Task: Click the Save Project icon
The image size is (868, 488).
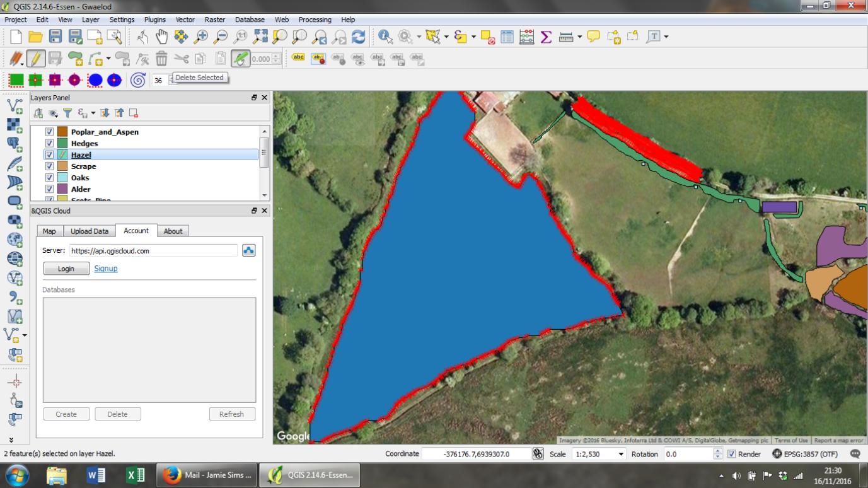Action: tap(56, 36)
